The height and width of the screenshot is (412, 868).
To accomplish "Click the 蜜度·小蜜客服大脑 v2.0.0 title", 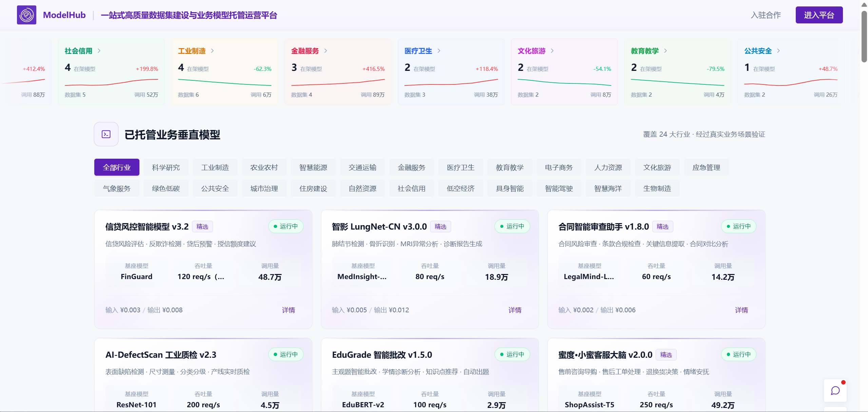I will 605,355.
